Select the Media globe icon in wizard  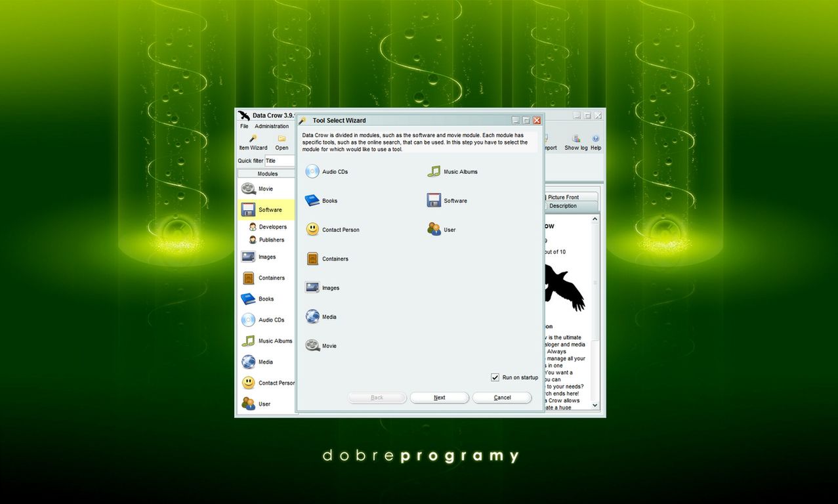pyautogui.click(x=312, y=317)
